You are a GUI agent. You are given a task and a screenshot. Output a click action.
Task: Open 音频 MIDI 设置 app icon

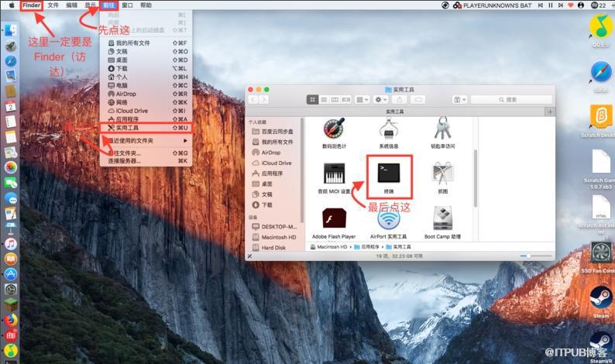coord(334,173)
